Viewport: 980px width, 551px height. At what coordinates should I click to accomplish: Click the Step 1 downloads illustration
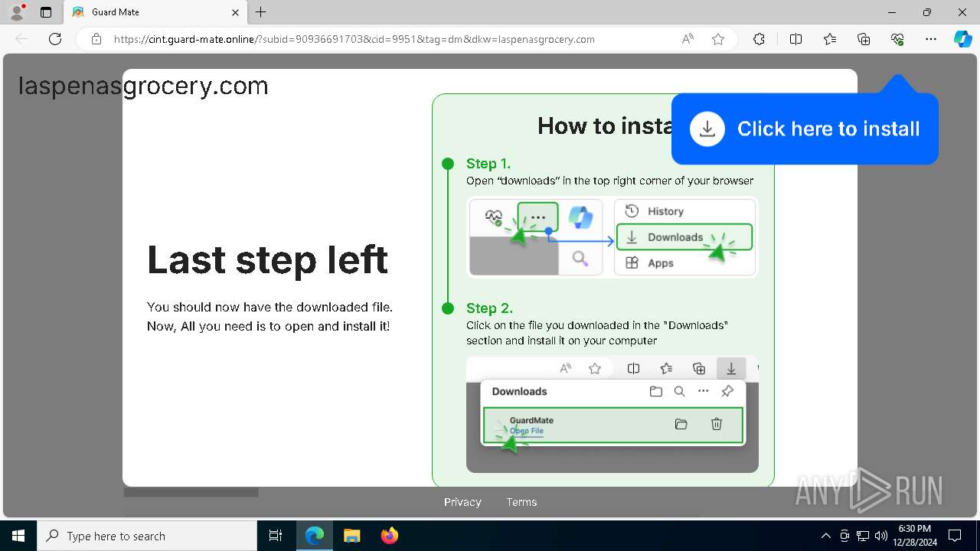pyautogui.click(x=612, y=237)
